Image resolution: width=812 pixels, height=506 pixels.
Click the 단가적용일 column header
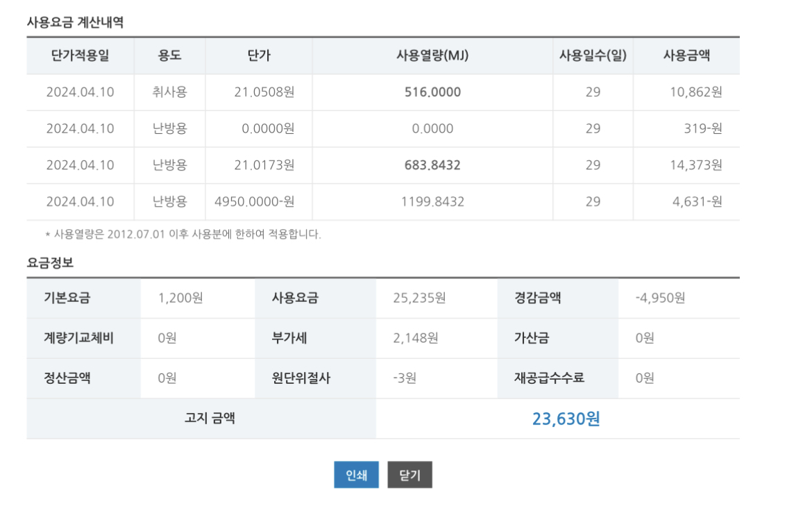(80, 56)
